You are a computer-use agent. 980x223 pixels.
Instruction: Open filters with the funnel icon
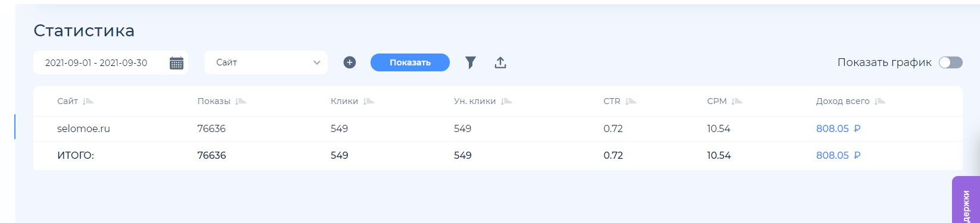pos(471,62)
